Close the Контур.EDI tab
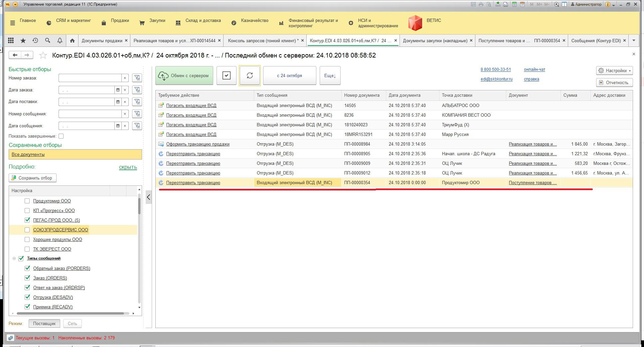644x347 pixels. [396, 41]
